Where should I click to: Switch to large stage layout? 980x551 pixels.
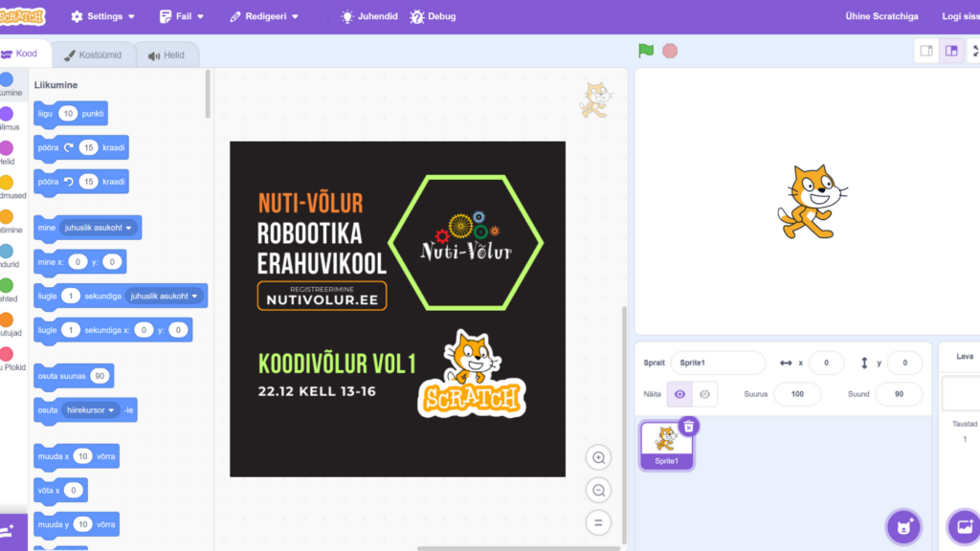coord(951,51)
